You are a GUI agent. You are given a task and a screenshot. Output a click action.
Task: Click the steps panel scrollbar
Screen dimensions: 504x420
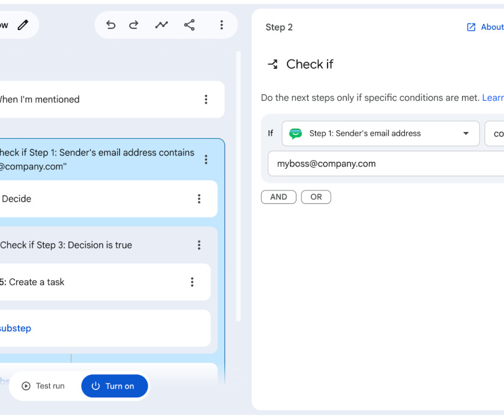tap(238, 187)
